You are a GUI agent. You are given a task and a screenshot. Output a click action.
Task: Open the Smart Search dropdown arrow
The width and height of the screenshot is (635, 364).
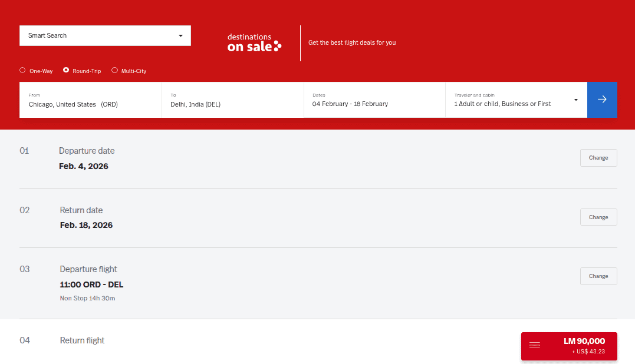180,35
